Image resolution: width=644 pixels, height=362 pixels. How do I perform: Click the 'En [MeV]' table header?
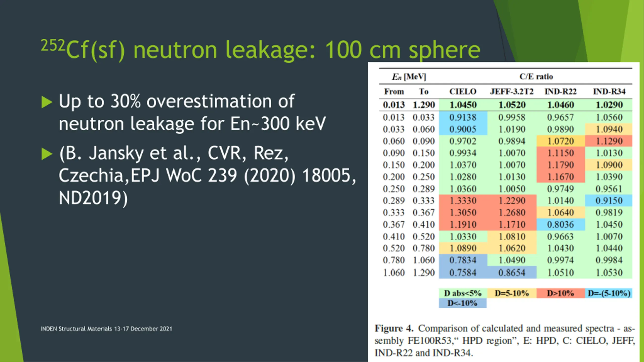point(409,76)
